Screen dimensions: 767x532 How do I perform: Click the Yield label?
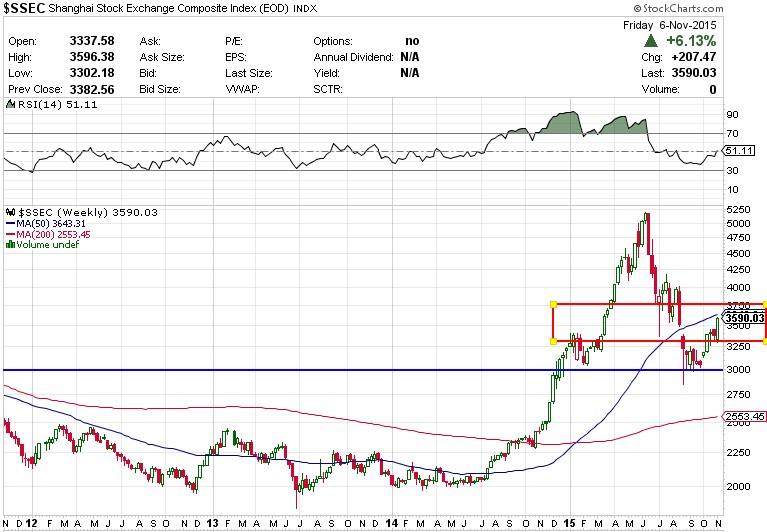tap(327, 73)
